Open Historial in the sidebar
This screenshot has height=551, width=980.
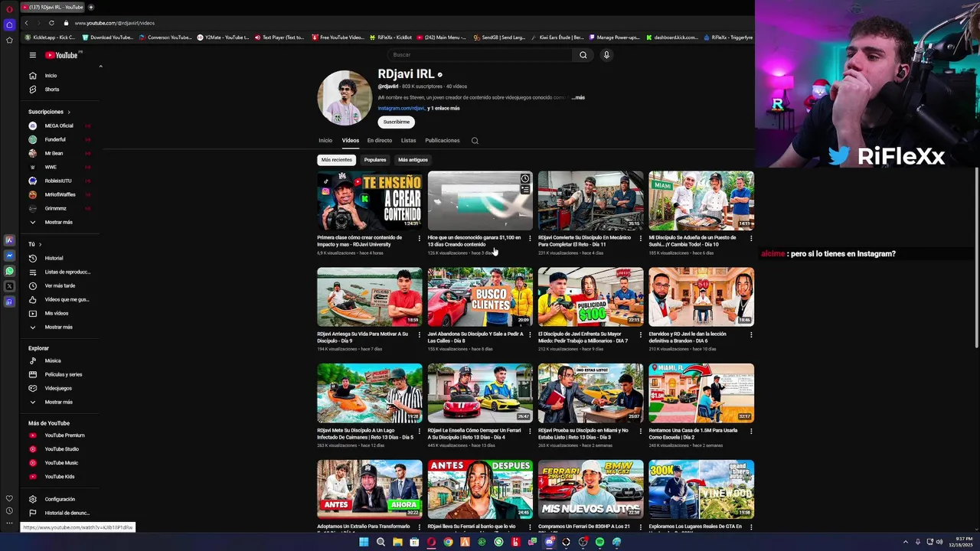[54, 259]
